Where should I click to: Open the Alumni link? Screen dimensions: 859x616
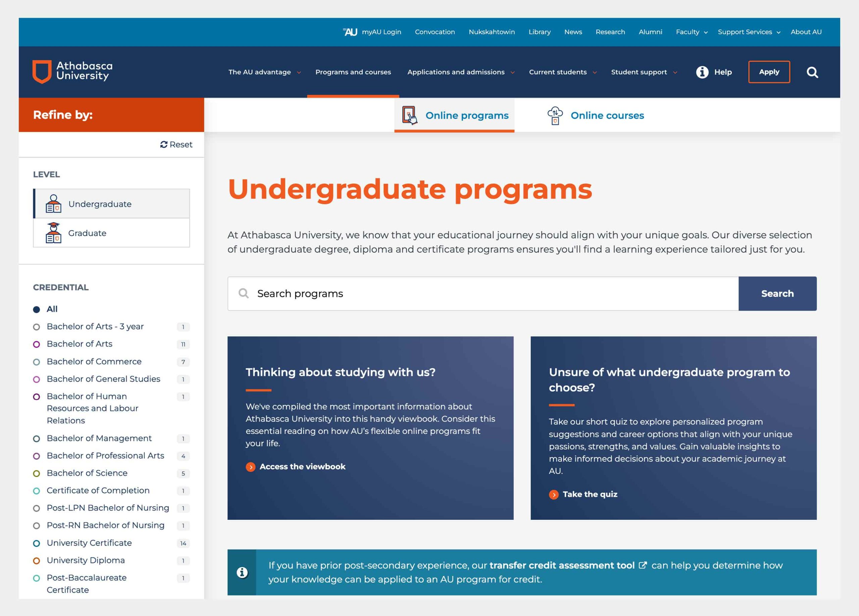coord(650,32)
